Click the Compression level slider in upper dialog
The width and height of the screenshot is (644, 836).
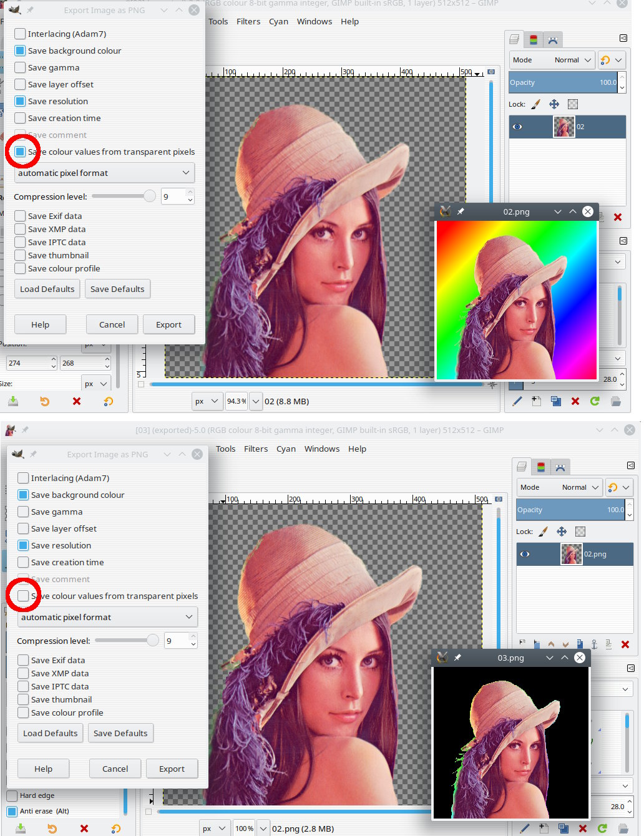(124, 196)
